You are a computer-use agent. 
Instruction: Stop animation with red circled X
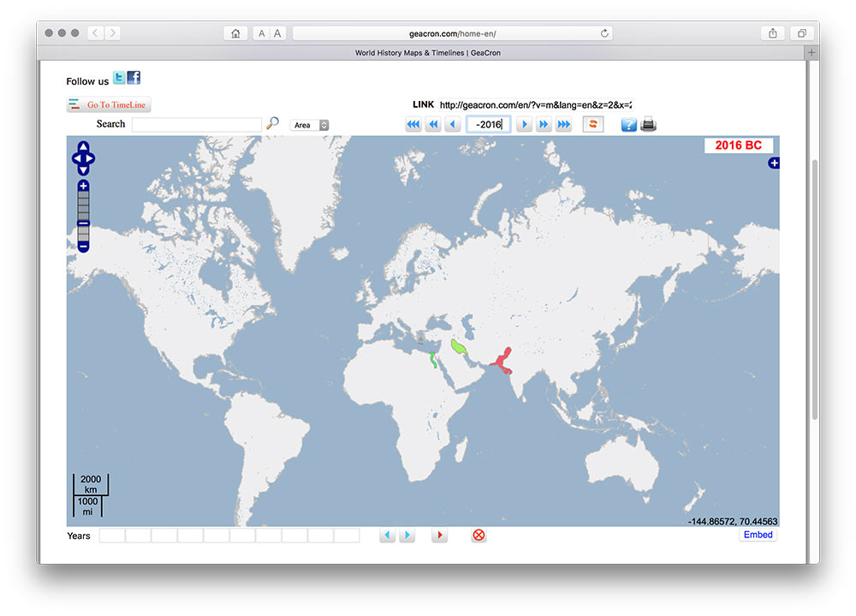(479, 536)
